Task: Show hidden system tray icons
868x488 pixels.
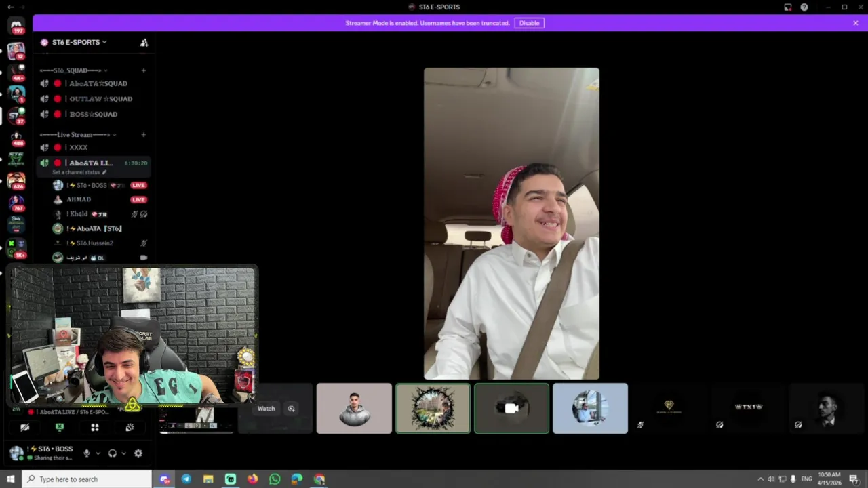Action: 760,479
